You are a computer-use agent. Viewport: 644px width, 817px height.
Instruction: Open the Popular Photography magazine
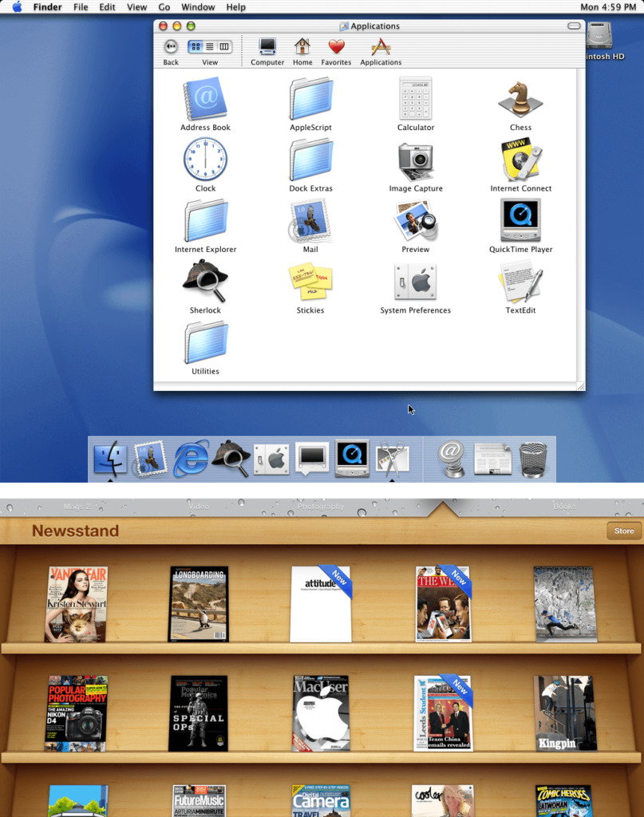(x=76, y=713)
